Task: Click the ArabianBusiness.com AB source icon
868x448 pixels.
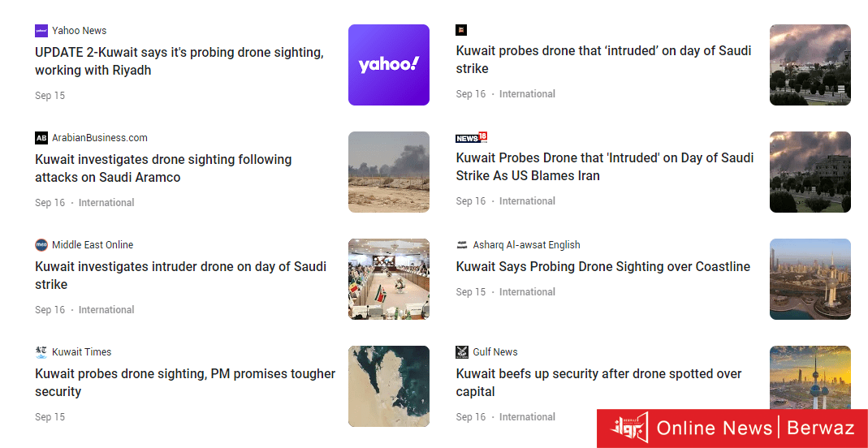Action: (41, 138)
